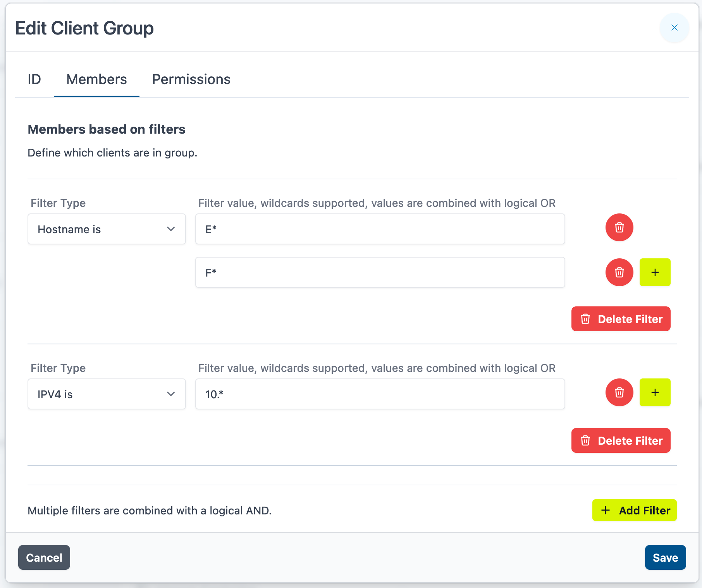Delete the 10.* IPV4 filter value
This screenshot has height=588, width=702.
[x=619, y=392]
